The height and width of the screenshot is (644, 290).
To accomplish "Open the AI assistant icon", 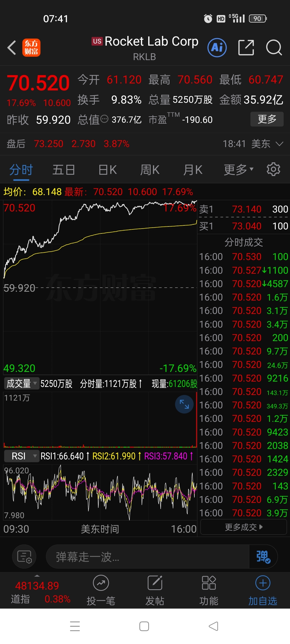I will point(217,48).
